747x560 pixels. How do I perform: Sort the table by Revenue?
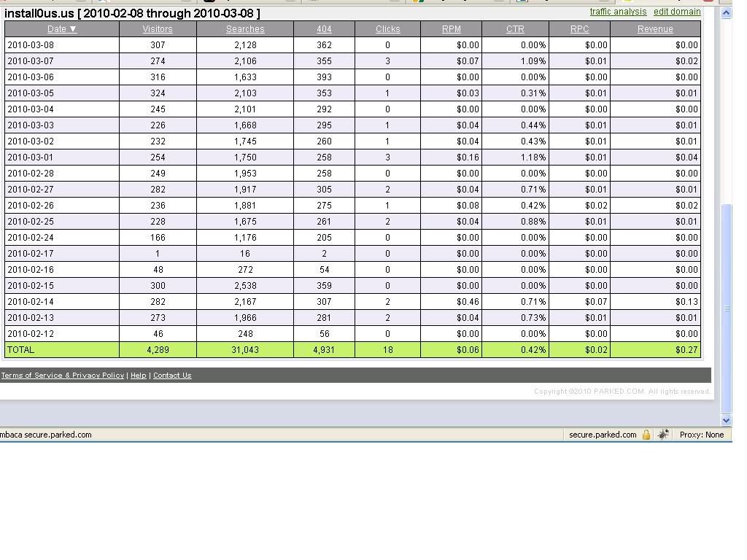click(x=654, y=29)
